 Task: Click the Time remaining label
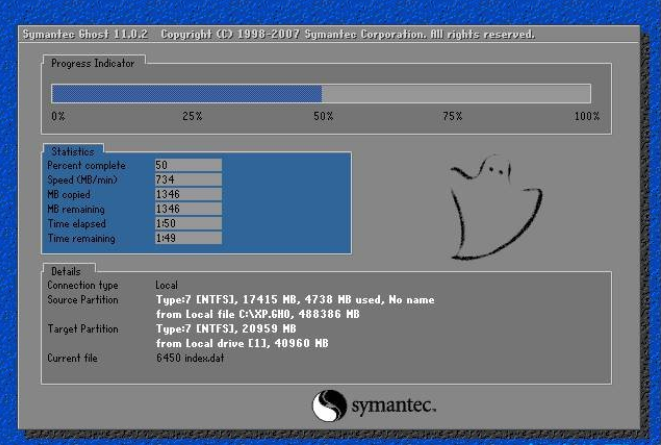(81, 239)
